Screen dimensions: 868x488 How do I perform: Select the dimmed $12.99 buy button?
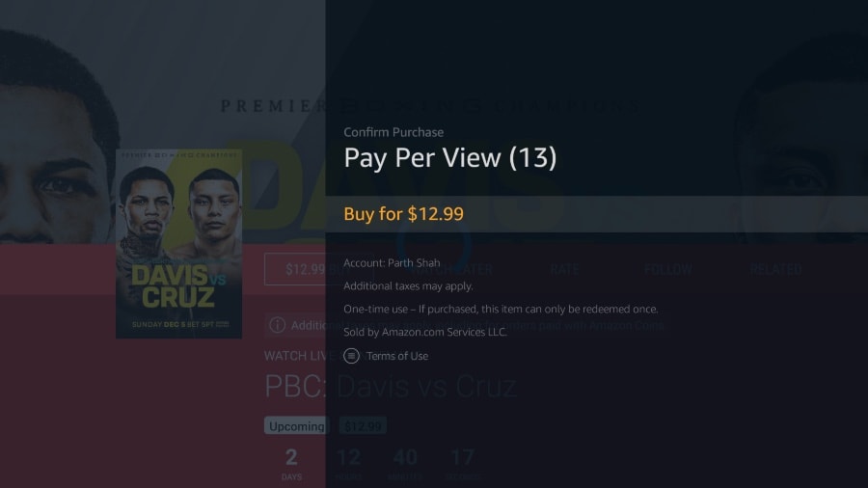coord(318,269)
